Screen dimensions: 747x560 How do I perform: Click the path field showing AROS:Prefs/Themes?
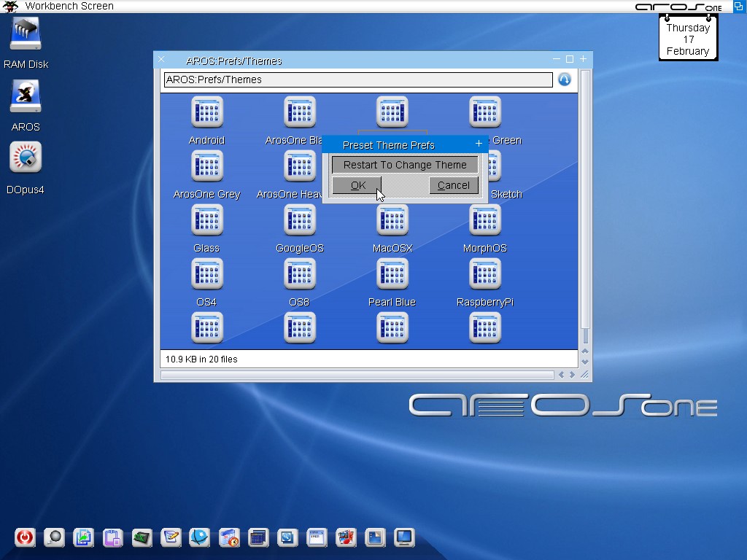pos(357,79)
